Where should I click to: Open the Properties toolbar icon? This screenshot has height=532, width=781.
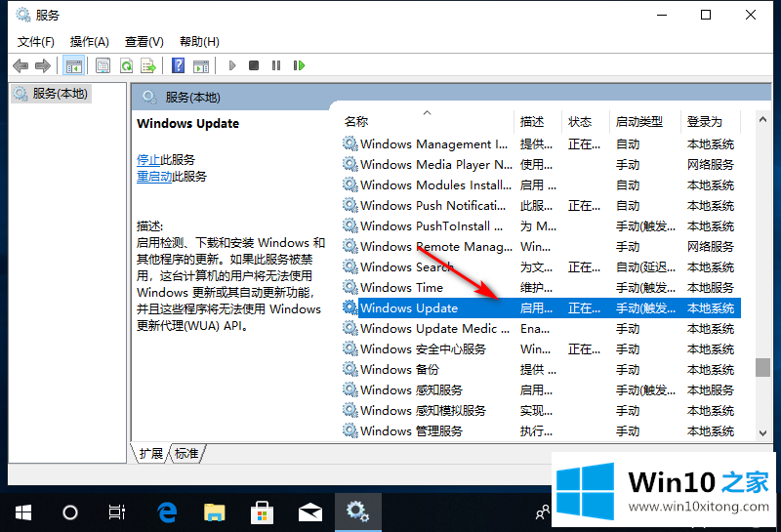click(103, 65)
